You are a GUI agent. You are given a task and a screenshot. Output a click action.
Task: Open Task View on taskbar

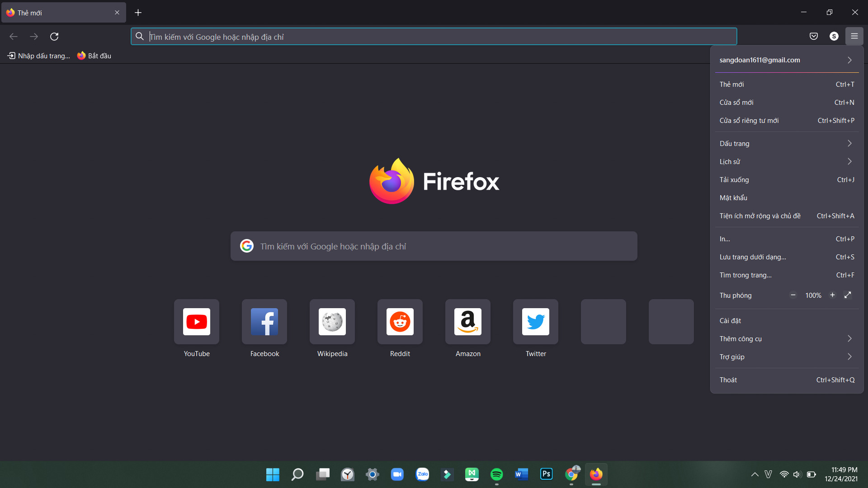[323, 474]
